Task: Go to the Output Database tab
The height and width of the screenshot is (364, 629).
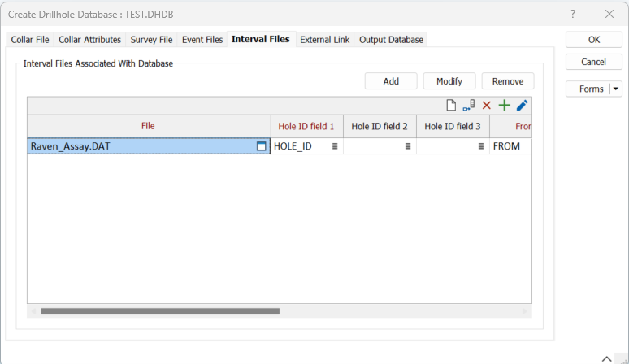Action: tap(391, 40)
